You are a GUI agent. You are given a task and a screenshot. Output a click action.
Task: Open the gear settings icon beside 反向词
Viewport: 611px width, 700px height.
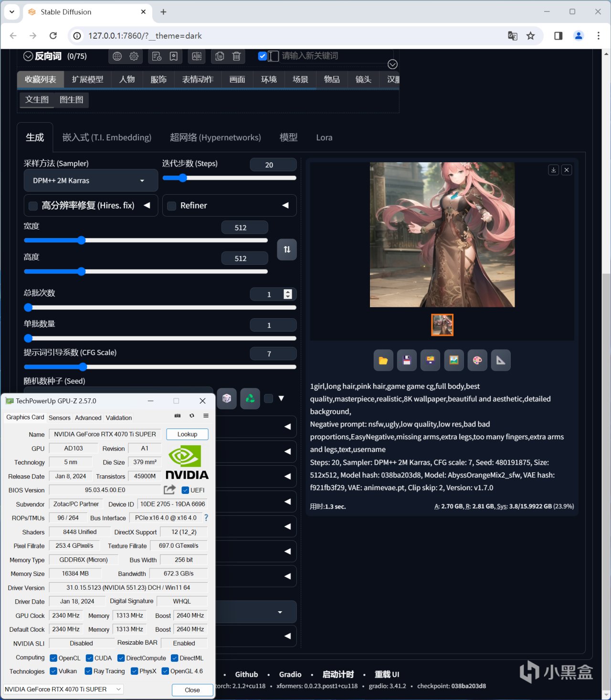(x=134, y=56)
